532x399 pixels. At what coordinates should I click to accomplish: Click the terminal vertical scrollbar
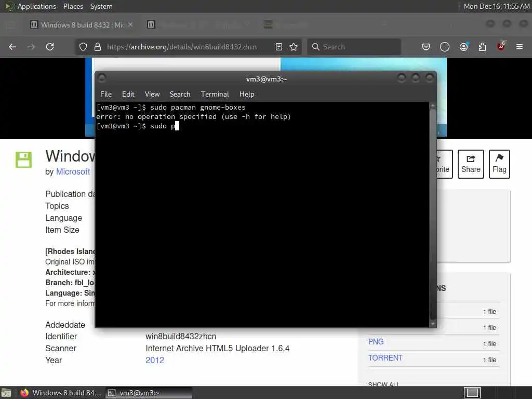(x=433, y=215)
